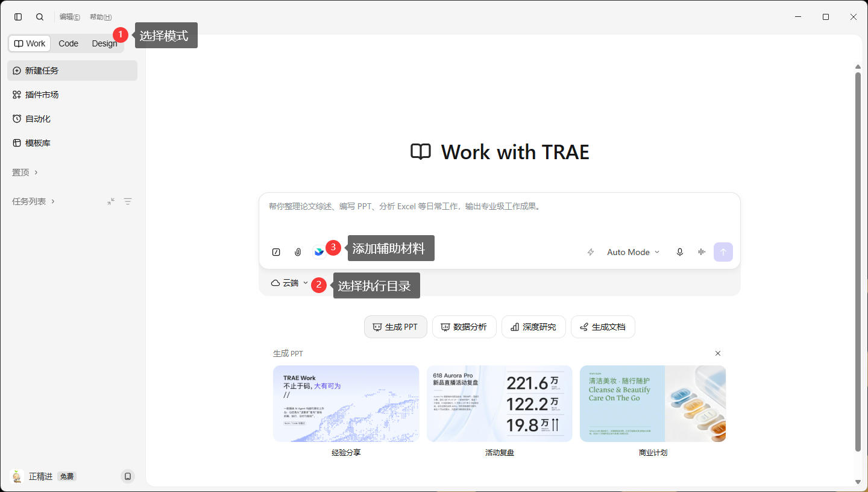The width and height of the screenshot is (868, 492).
Task: Expand the 置顶 pinned section
Action: (25, 172)
